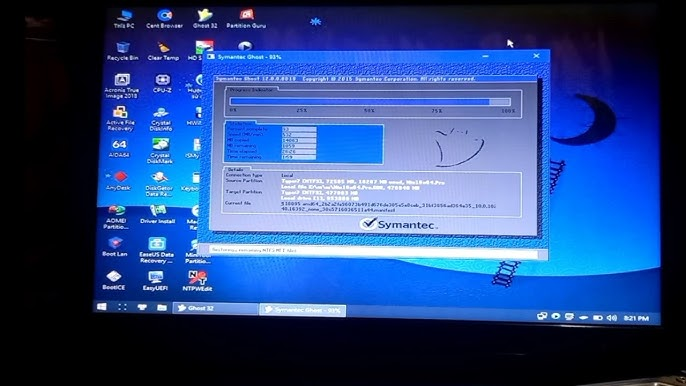Launch the AOMEI Partition shortcut
The height and width of the screenshot is (386, 686).
pyautogui.click(x=116, y=217)
